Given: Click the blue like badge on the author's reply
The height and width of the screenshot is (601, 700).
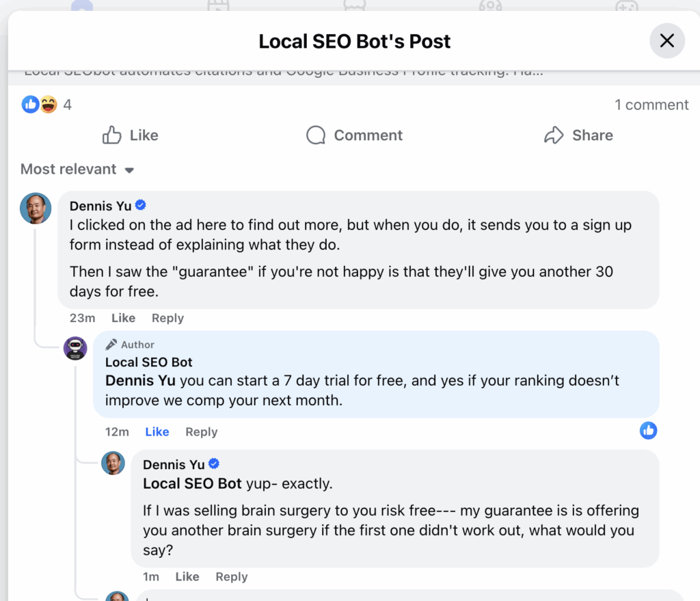Looking at the screenshot, I should click(x=648, y=430).
